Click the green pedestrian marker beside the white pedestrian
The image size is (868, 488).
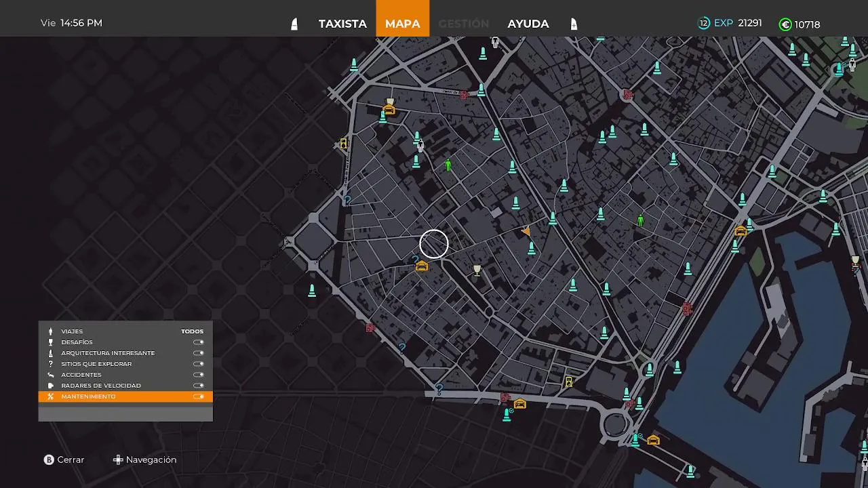[448, 165]
